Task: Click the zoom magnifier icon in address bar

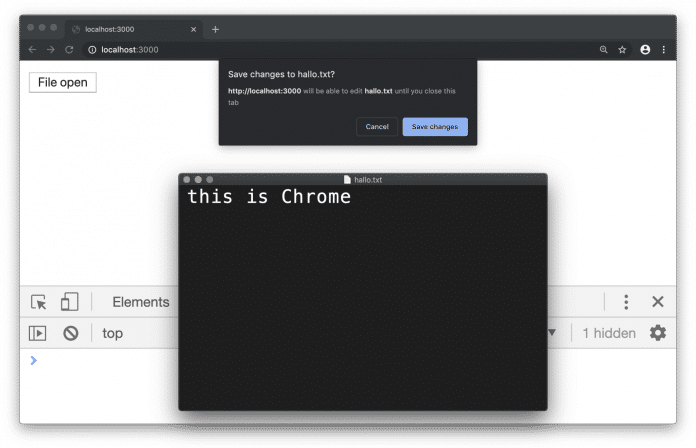Action: (603, 49)
